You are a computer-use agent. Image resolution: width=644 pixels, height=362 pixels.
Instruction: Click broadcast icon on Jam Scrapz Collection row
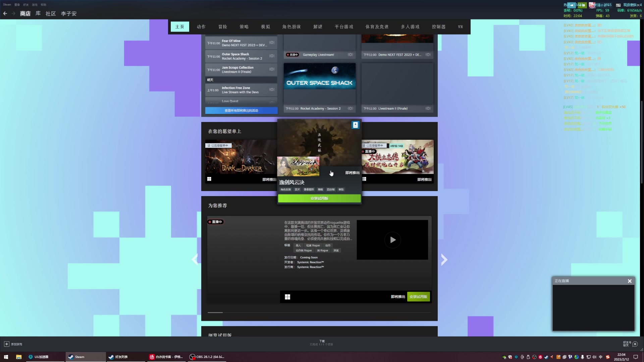pyautogui.click(x=272, y=69)
